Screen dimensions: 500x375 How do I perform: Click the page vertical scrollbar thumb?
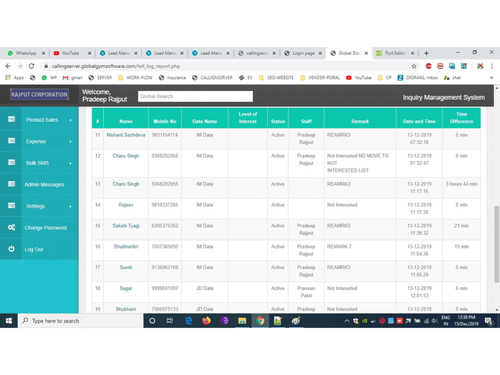pyautogui.click(x=497, y=244)
